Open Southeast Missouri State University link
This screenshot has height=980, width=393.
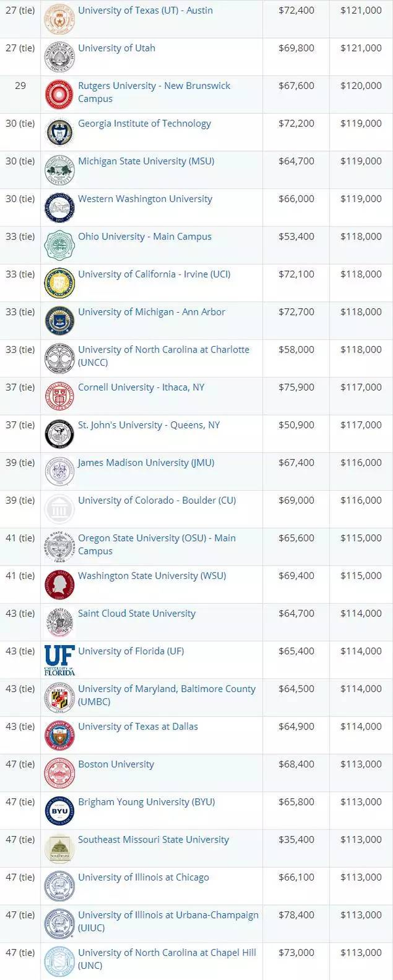153,839
